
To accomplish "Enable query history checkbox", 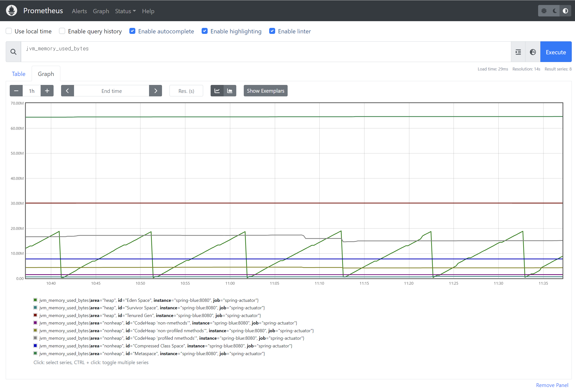I will point(62,31).
